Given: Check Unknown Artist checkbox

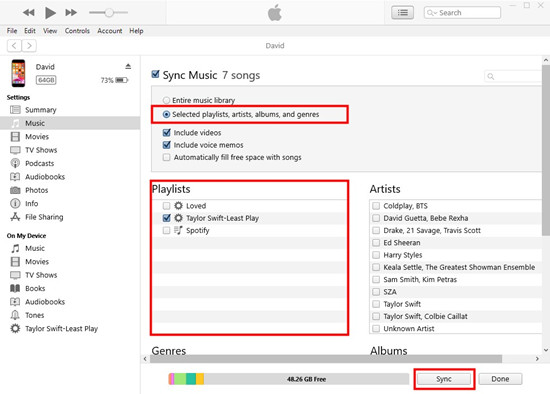Looking at the screenshot, I should pos(376,329).
